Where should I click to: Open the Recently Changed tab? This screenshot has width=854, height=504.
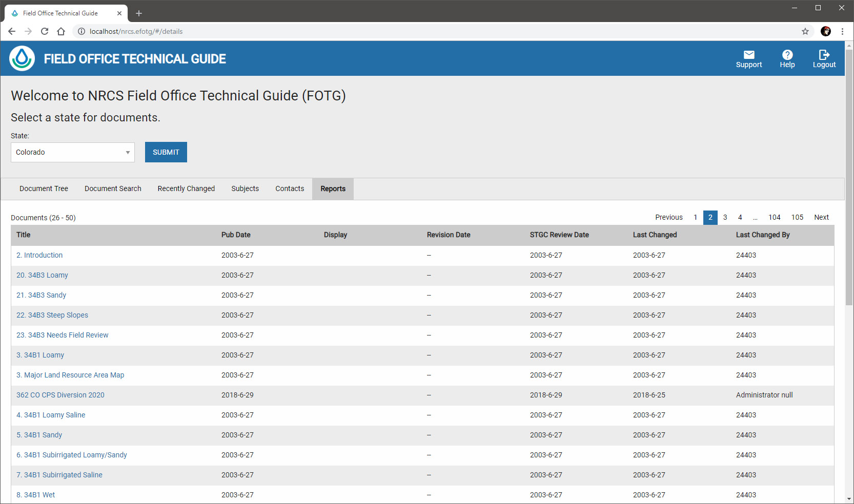[186, 188]
